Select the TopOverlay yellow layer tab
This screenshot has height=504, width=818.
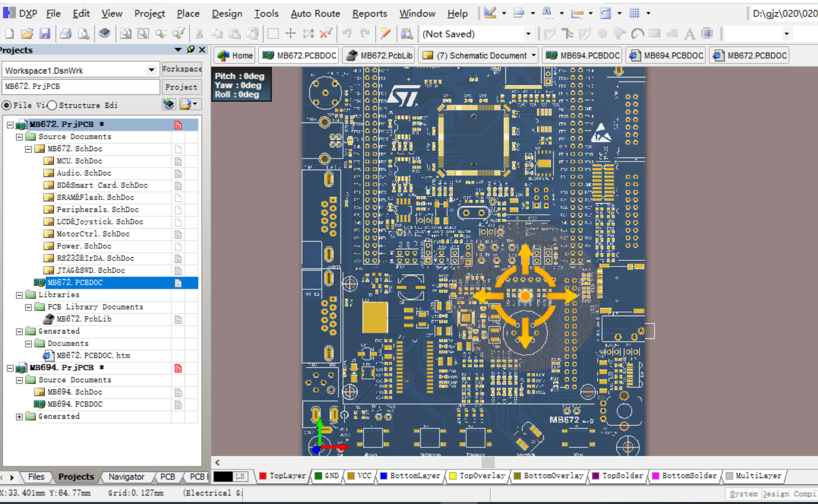pyautogui.click(x=477, y=476)
